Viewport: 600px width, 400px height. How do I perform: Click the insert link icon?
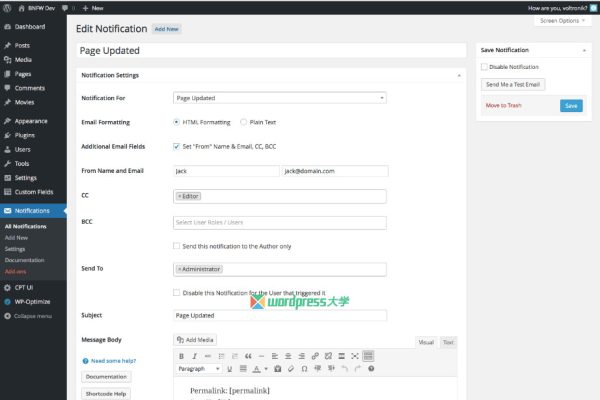(315, 356)
